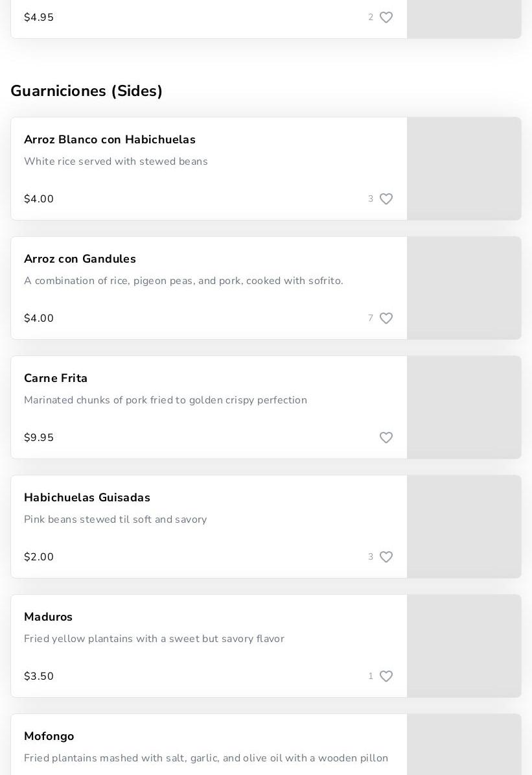Viewport: 532px width, 775px height.
Task: Click the Arroz con Gandules image placeholder
Action: 464,288
